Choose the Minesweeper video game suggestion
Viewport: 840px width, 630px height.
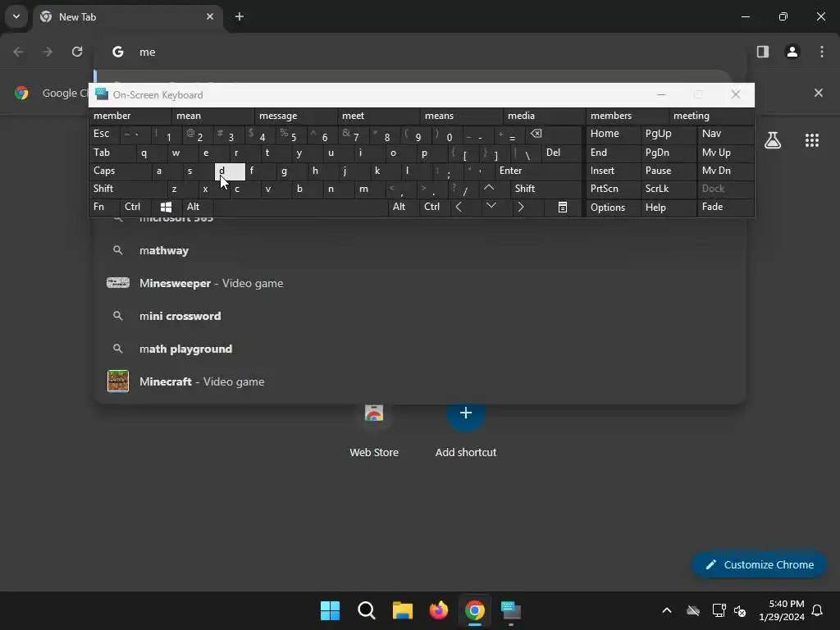(420, 283)
